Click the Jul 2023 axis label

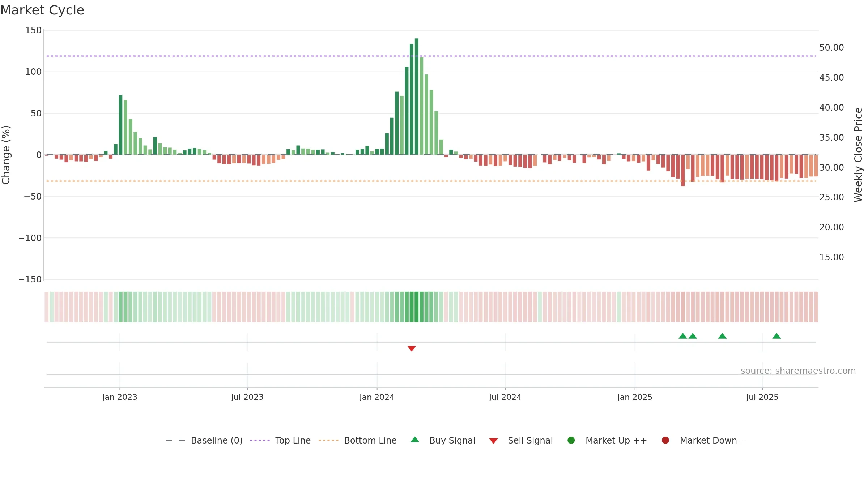[247, 397]
